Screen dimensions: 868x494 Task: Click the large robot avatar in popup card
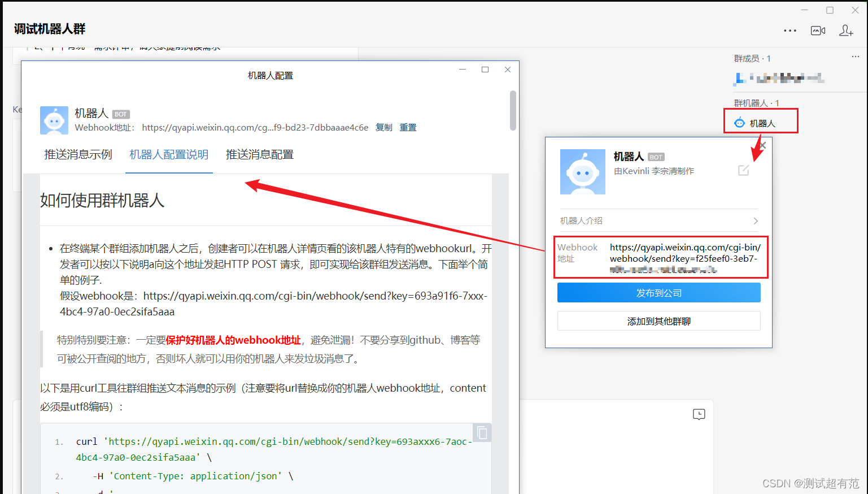click(x=583, y=172)
